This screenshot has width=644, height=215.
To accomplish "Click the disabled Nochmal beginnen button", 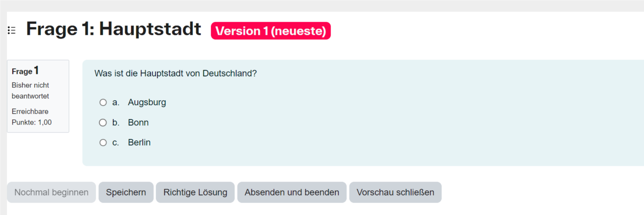I will click(x=51, y=192).
